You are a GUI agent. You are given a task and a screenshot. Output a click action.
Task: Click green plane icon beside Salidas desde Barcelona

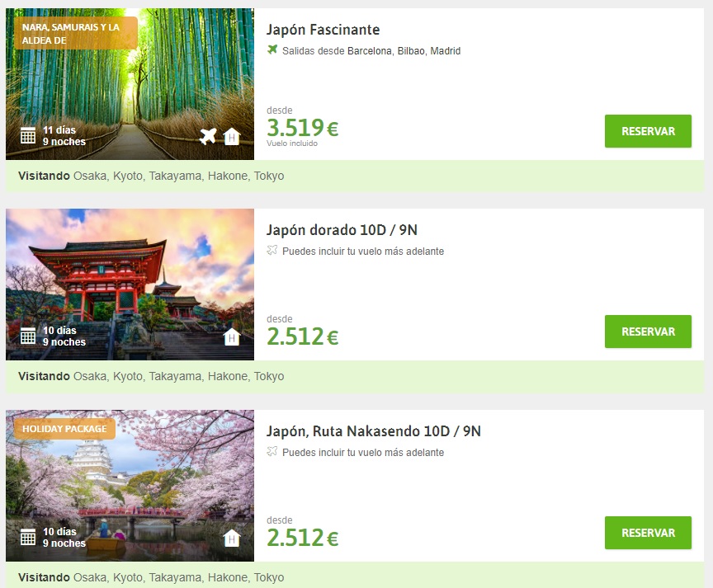(272, 49)
